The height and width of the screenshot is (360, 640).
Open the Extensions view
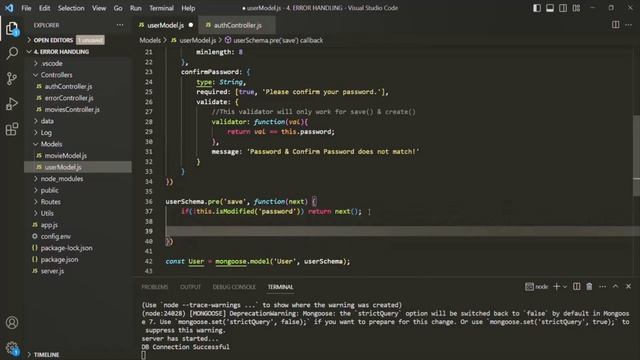12,129
